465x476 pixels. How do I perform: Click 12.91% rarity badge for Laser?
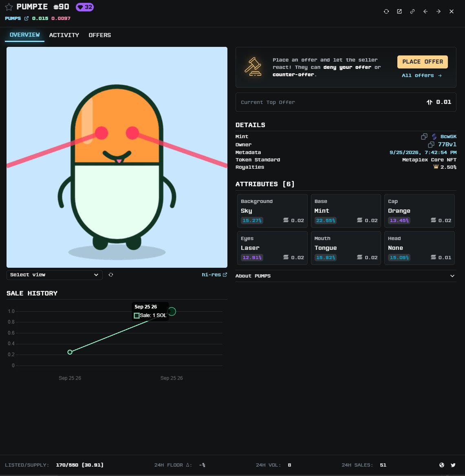(x=252, y=258)
